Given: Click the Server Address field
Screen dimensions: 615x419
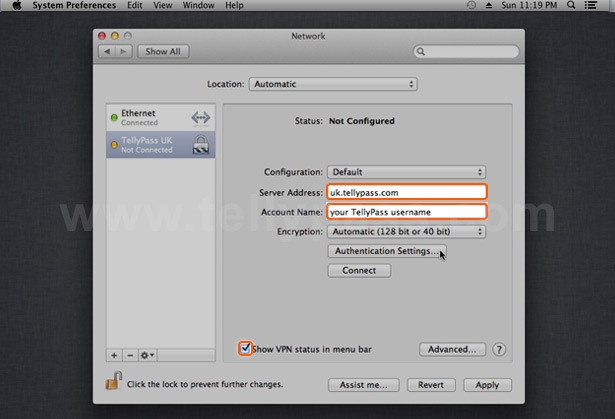Looking at the screenshot, I should (407, 192).
